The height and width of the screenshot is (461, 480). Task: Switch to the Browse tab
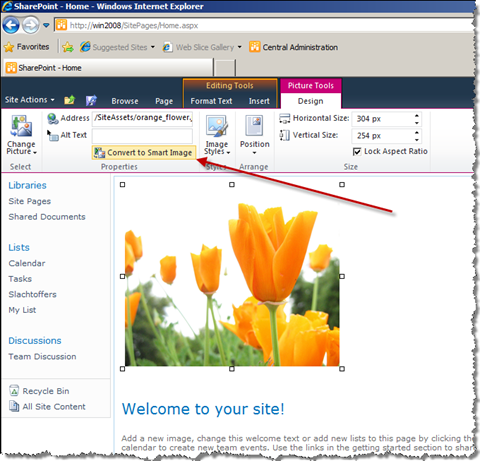[125, 101]
